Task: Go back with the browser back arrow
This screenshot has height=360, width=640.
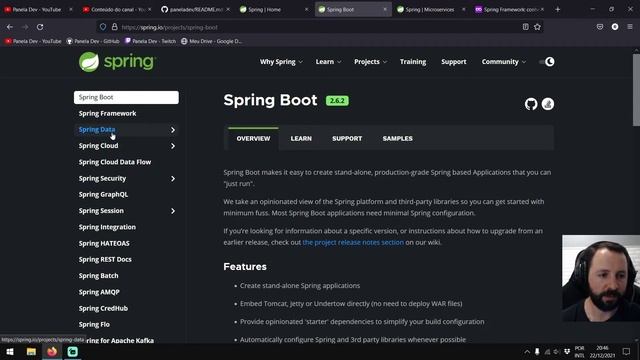Action: [10, 27]
